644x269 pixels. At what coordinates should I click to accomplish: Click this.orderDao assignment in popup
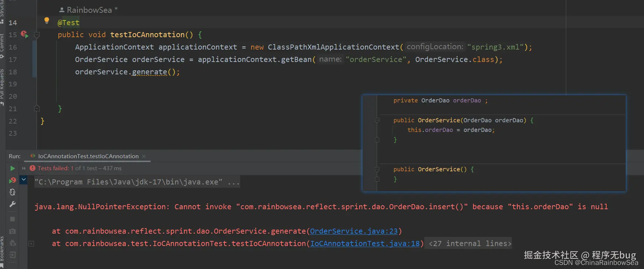(451, 130)
